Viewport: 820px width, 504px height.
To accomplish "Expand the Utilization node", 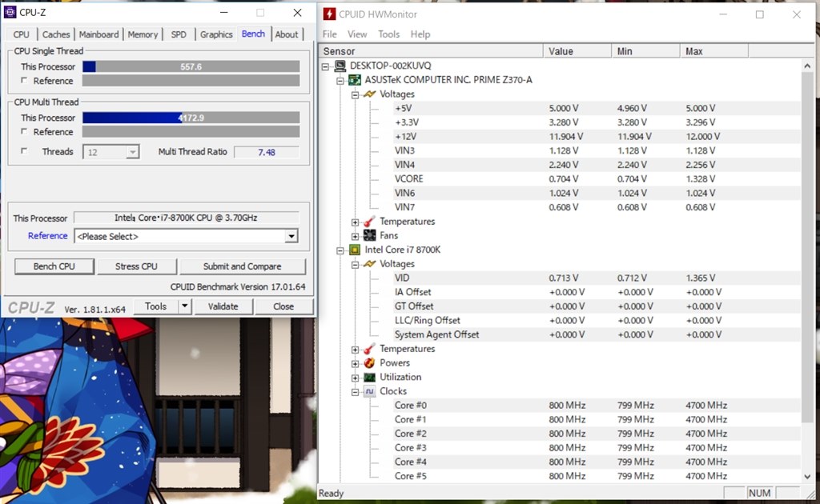I will (x=355, y=378).
